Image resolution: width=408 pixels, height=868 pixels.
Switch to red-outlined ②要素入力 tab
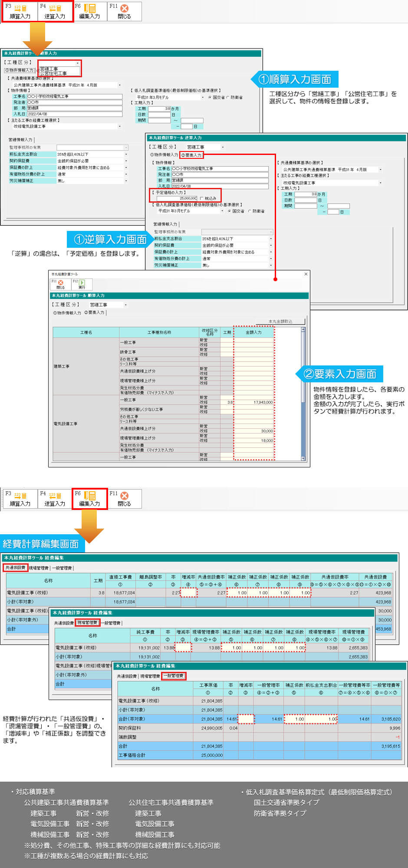click(x=191, y=155)
